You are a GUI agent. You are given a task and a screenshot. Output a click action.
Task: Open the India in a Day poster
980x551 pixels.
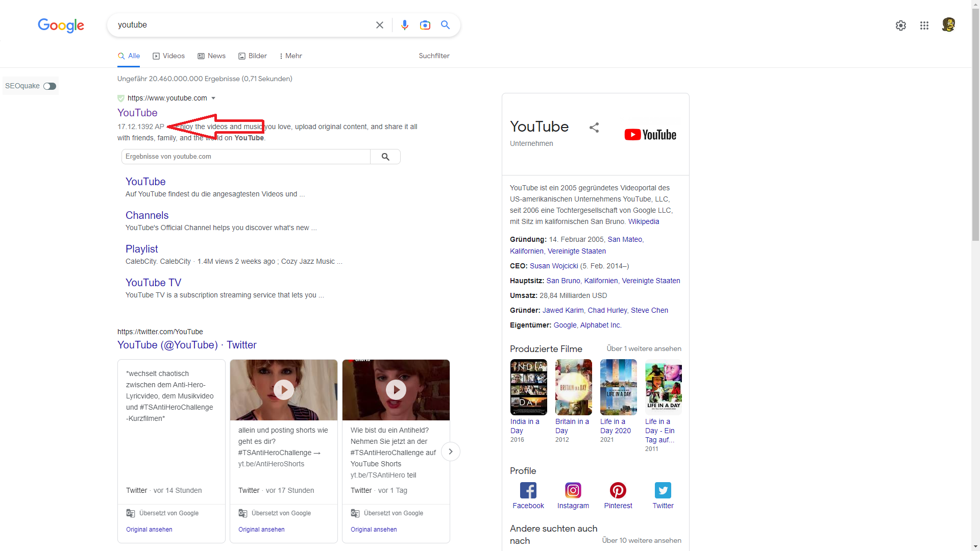(x=529, y=387)
